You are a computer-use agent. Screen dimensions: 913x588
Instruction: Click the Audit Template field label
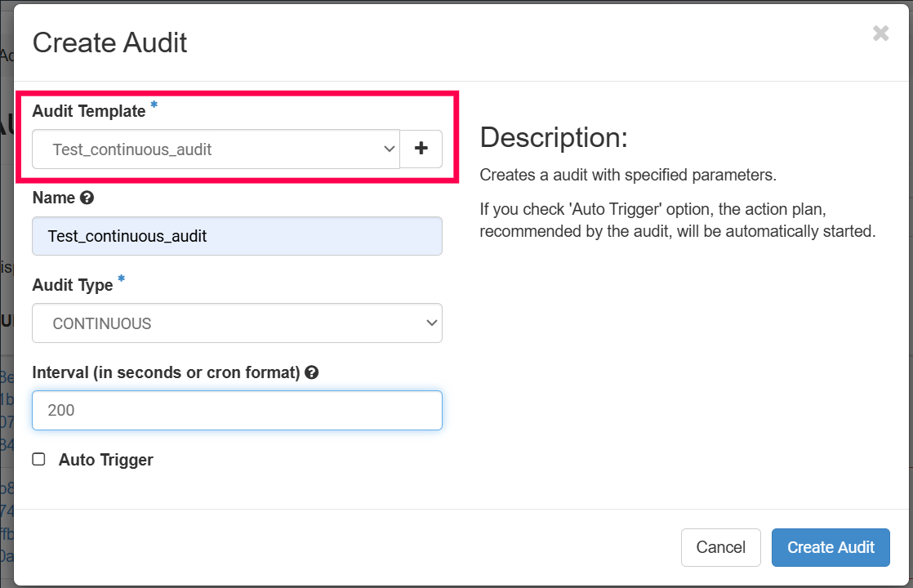[88, 111]
